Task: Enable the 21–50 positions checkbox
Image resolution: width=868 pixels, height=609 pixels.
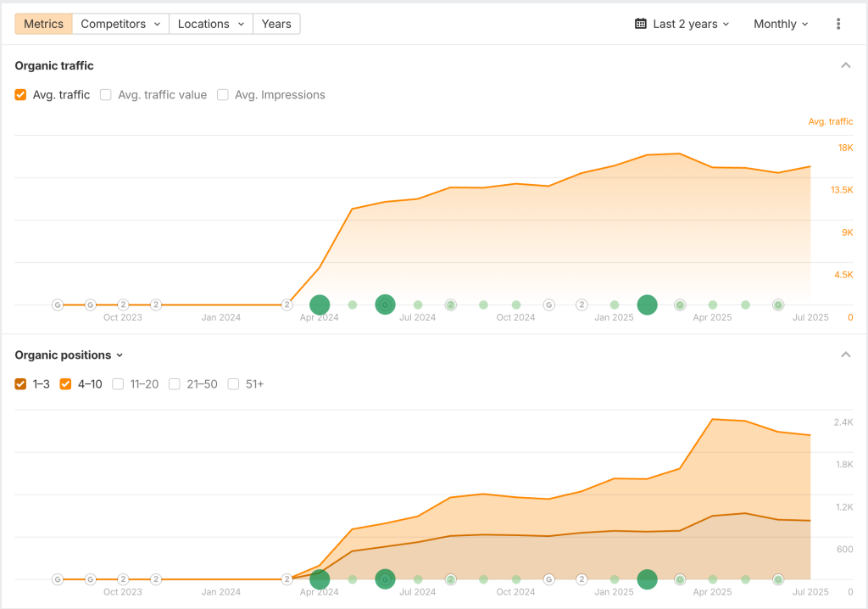Action: click(x=175, y=384)
